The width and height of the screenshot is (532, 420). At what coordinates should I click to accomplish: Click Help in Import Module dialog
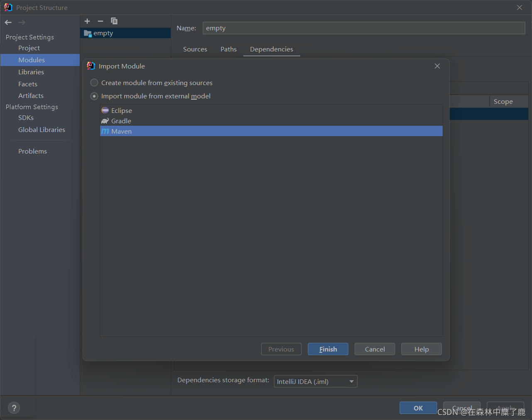[x=422, y=349]
